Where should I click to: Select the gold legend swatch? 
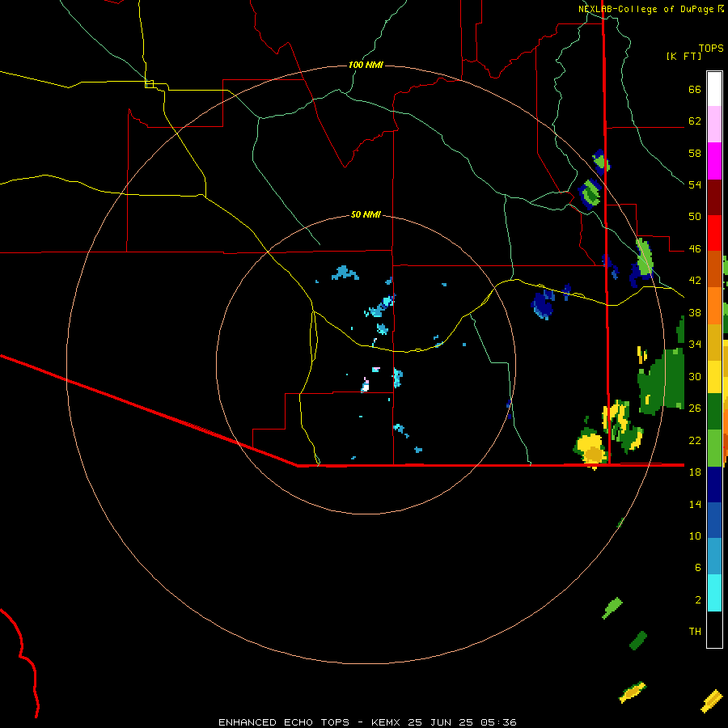point(714,343)
